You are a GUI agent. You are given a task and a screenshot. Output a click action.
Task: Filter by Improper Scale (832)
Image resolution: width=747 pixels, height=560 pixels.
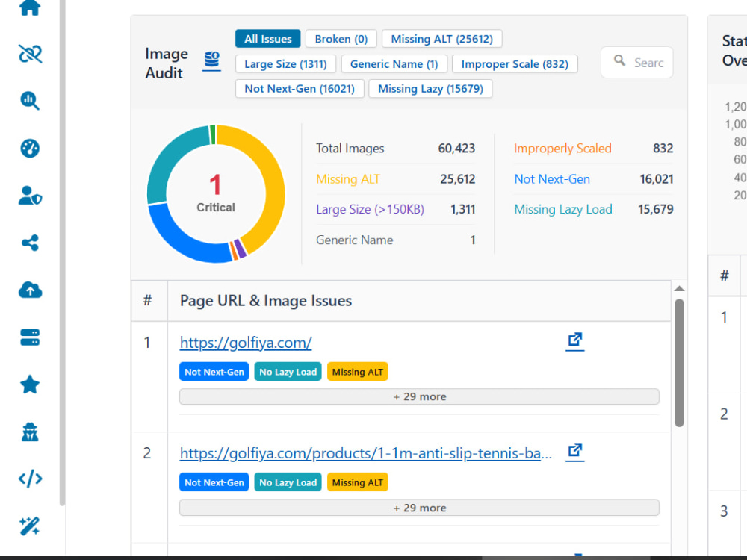click(515, 63)
